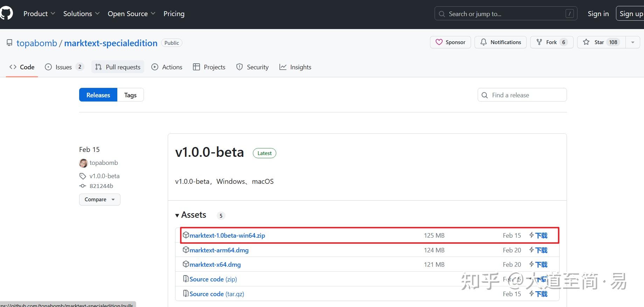Screen dimensions: 644x307
Task: Click the Sponsor heart icon
Action: 439,42
